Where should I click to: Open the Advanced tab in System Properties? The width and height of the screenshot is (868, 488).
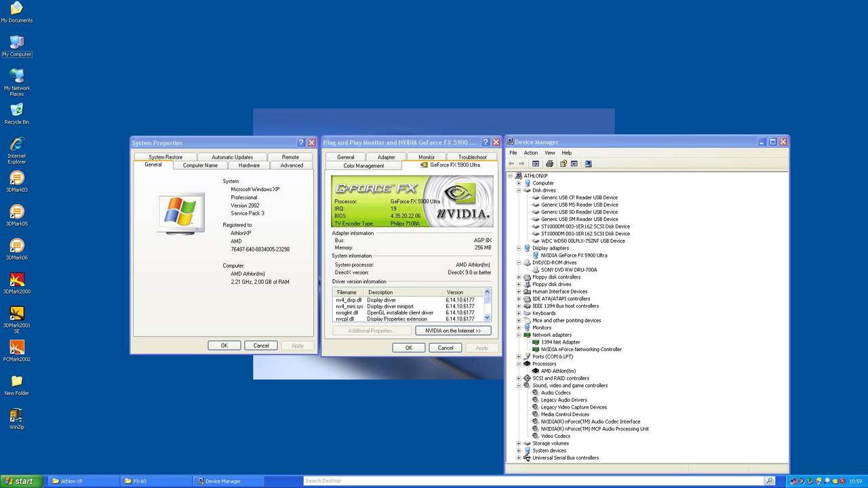point(292,165)
